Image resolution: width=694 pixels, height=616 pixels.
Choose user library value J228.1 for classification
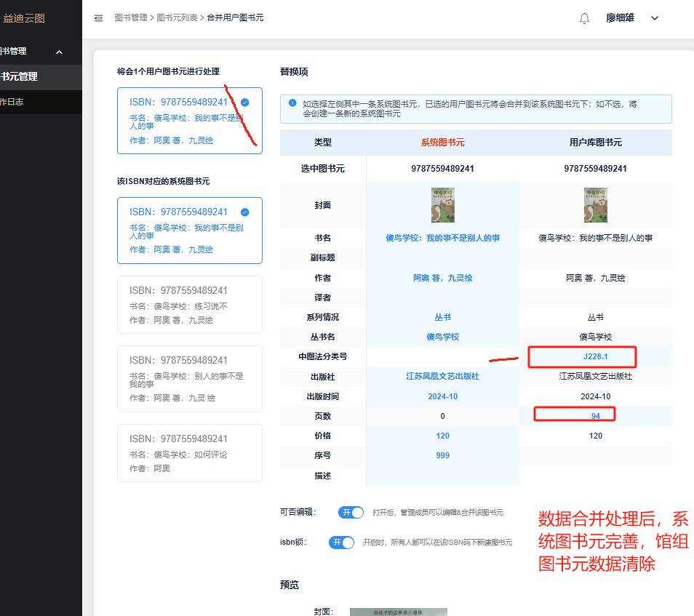point(595,357)
